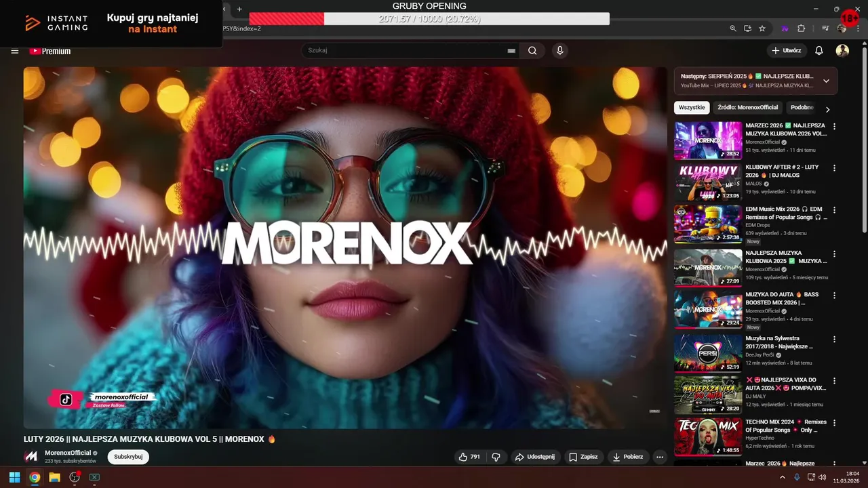Open options menu for EDM Music Mix 2026

coord(834,210)
